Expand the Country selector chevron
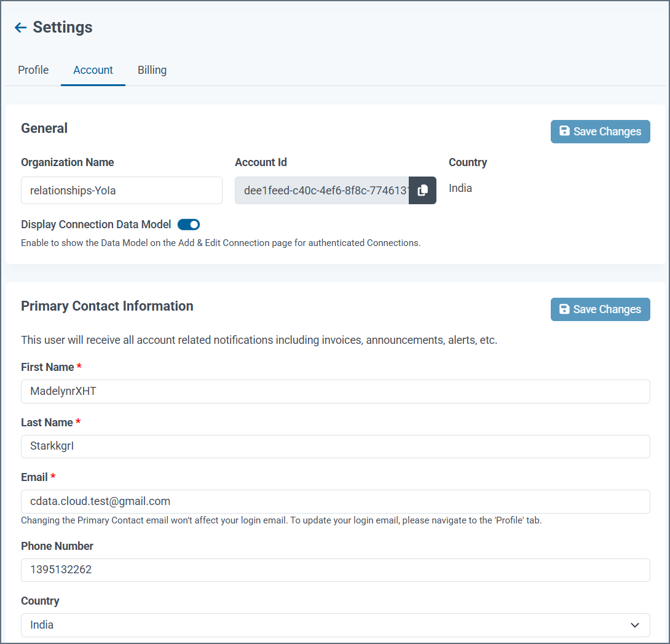This screenshot has height=644, width=670. [x=634, y=625]
